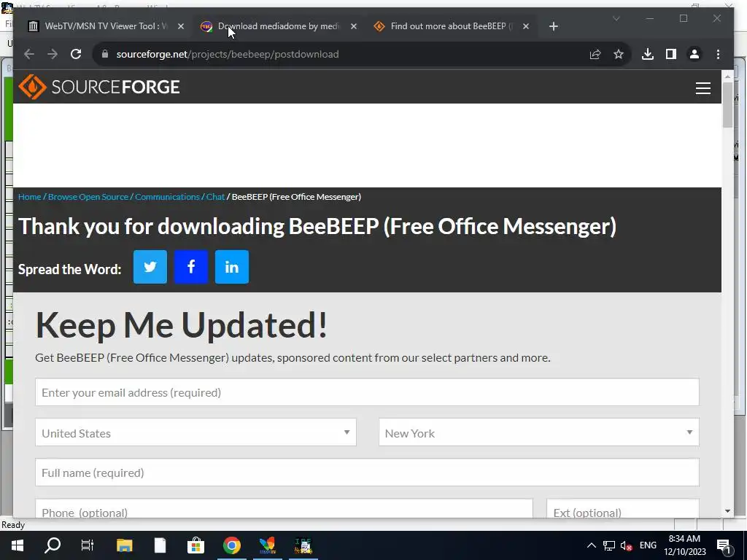Click the network tray icon

tap(609, 545)
